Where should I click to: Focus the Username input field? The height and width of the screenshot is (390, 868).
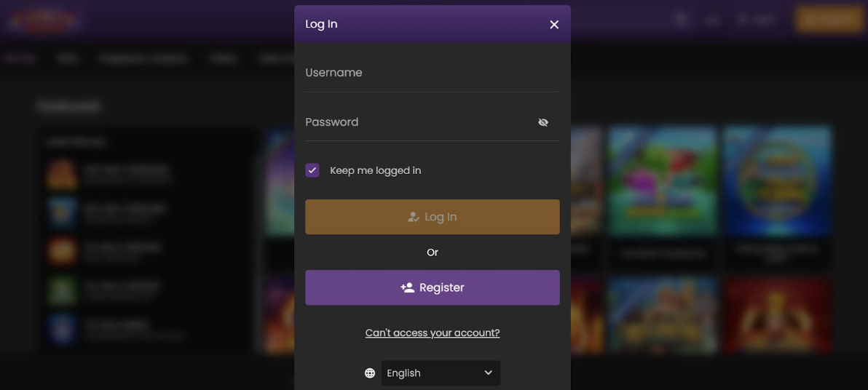[433, 73]
